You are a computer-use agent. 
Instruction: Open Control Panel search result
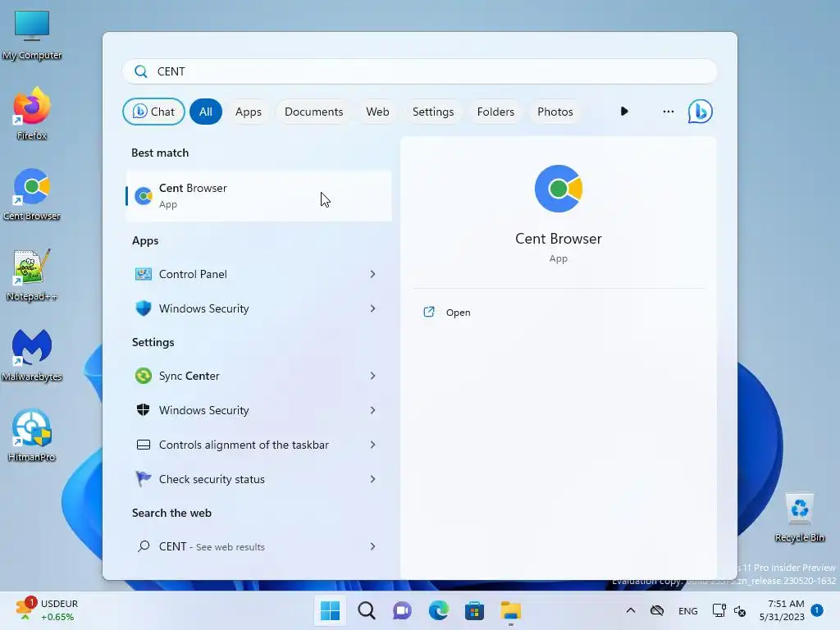coord(258,274)
